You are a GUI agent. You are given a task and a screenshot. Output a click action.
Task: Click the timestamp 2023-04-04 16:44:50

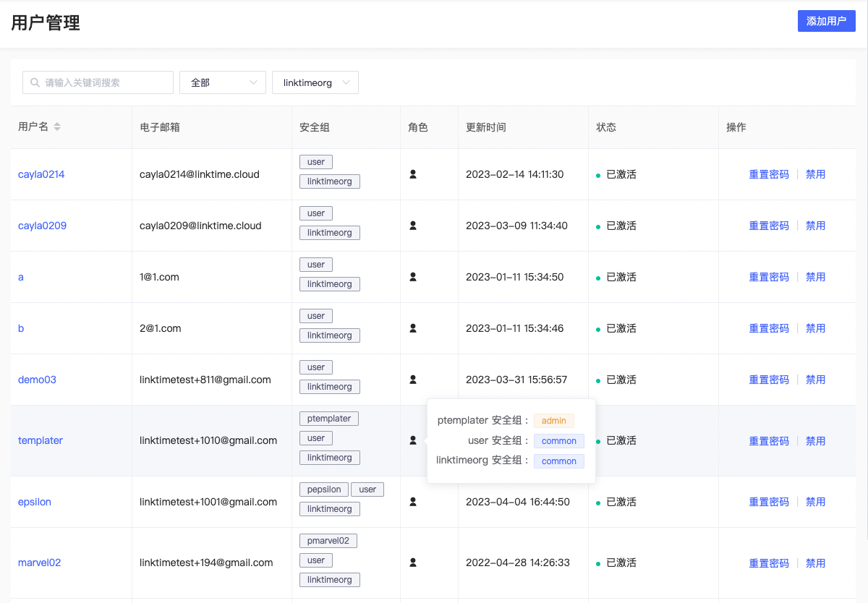518,502
